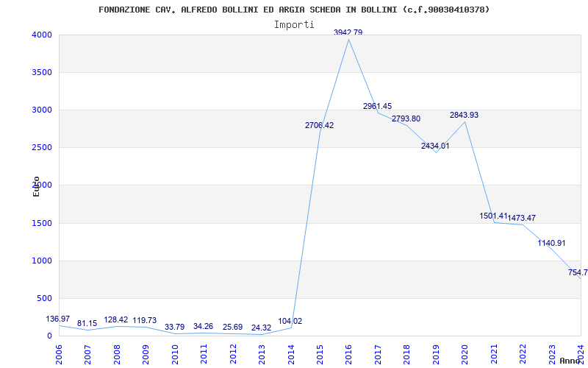
Task: Select the 2843.93 data label
Action: tap(465, 115)
